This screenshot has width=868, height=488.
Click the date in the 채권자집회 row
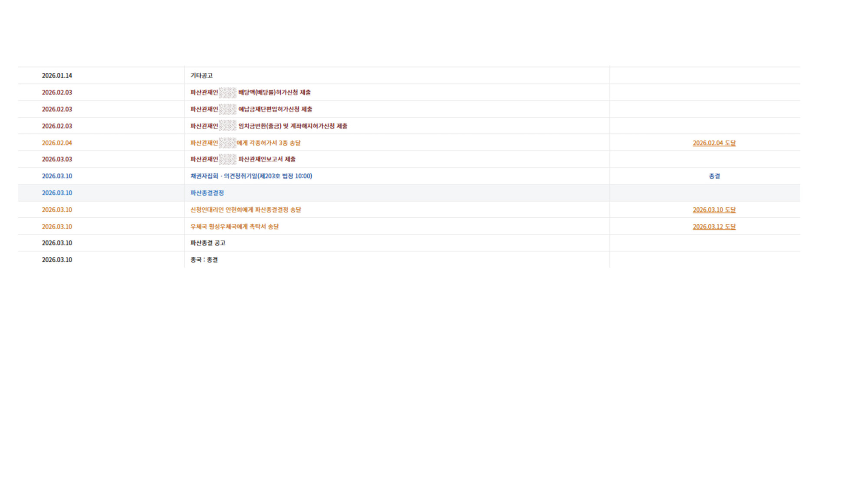[57, 176]
